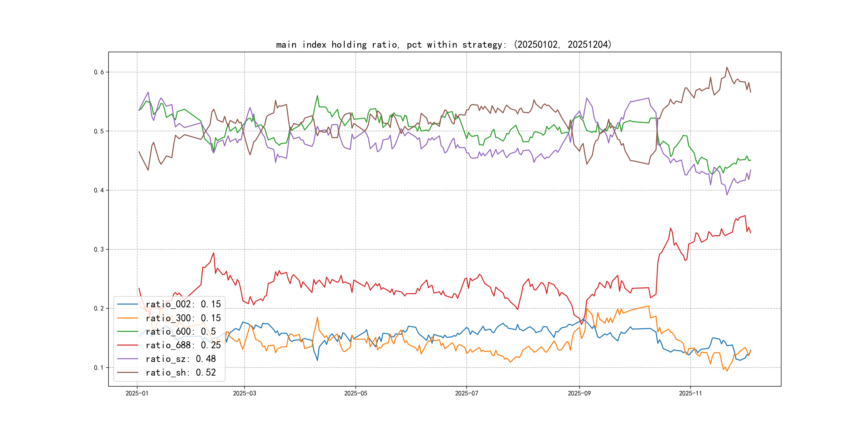Click the blue ratio_002 legend line
The height and width of the screenshot is (434, 868).
coord(127,304)
